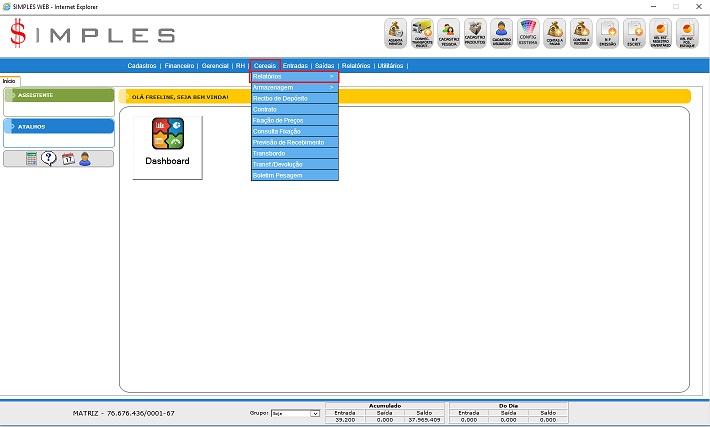710x427 pixels.
Task: Click the NF Emissão icon
Action: (608, 33)
